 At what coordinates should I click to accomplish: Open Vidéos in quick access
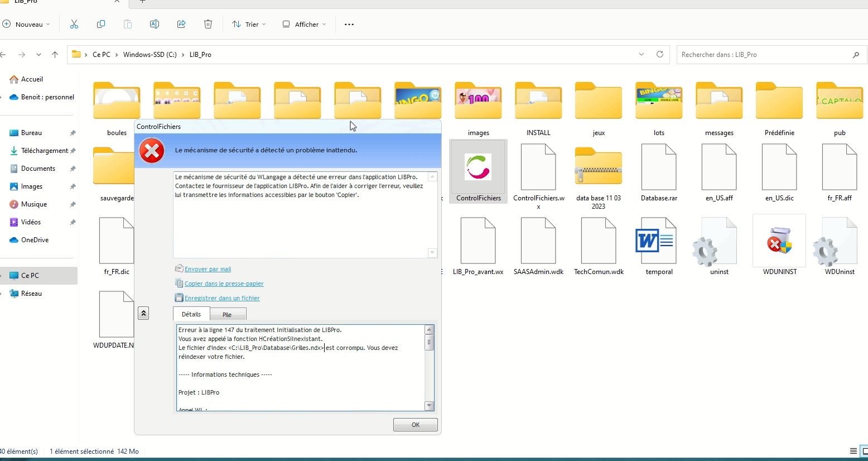coord(31,222)
